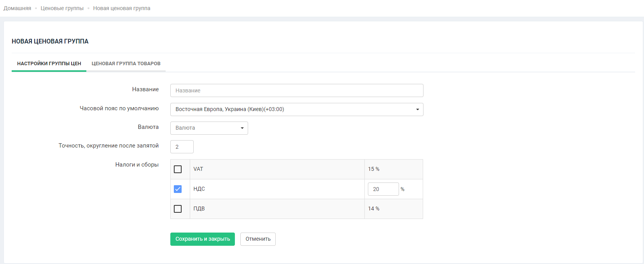Go to Ценовые группы breadcrumb
Screen dimensions: 644x264
click(x=62, y=8)
